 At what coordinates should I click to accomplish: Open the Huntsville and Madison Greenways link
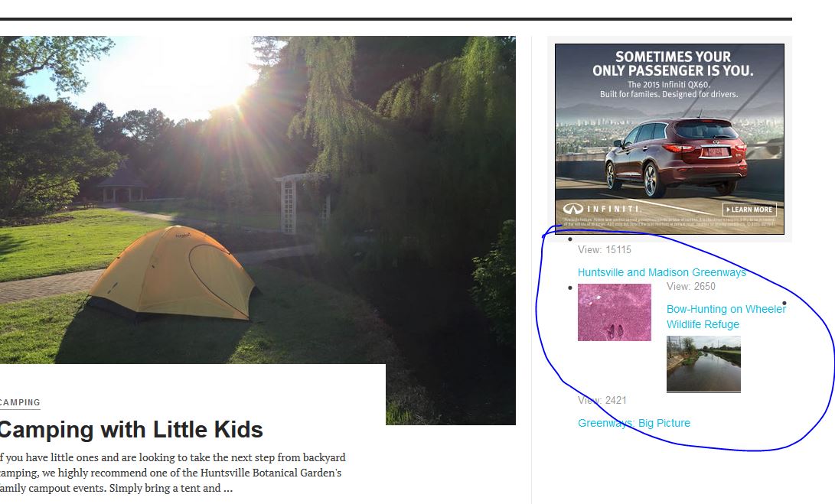[x=661, y=272]
